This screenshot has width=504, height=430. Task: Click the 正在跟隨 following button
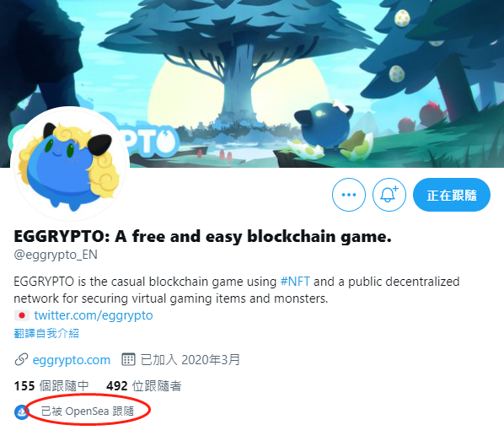(x=452, y=195)
